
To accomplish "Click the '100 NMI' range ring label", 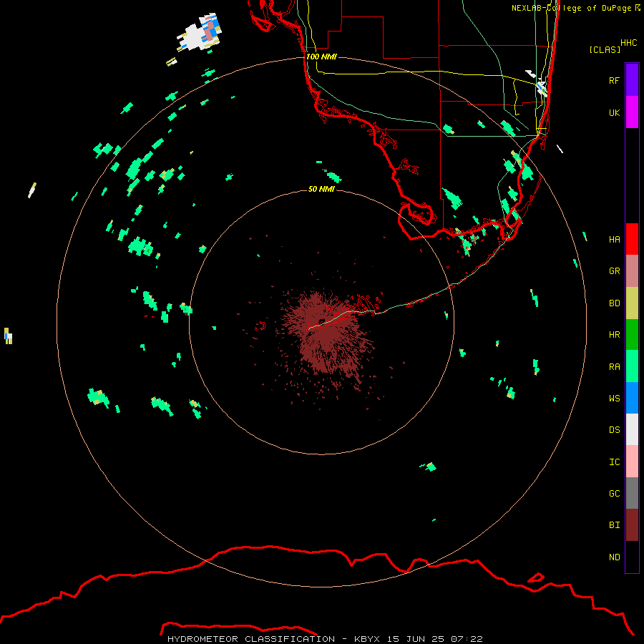I will click(x=321, y=57).
